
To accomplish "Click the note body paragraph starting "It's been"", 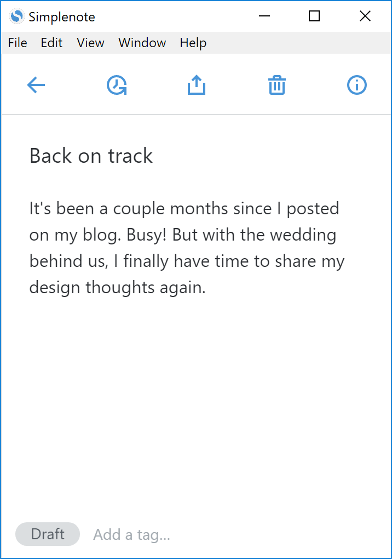I will pos(186,248).
